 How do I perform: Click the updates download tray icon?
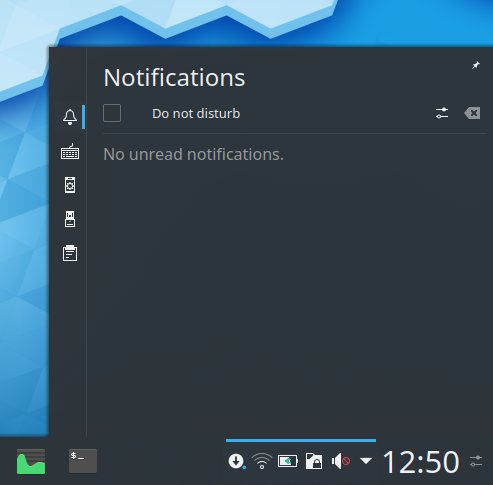237,461
